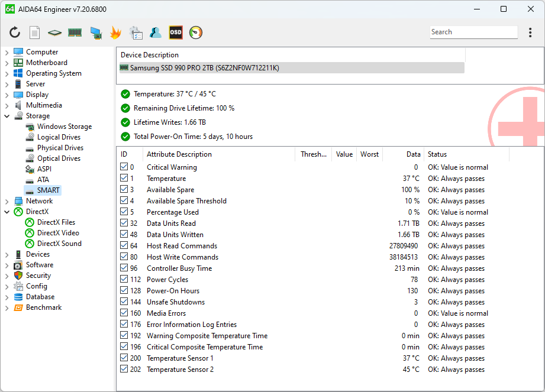Untick the Media Errors attribute checkbox

pos(124,313)
